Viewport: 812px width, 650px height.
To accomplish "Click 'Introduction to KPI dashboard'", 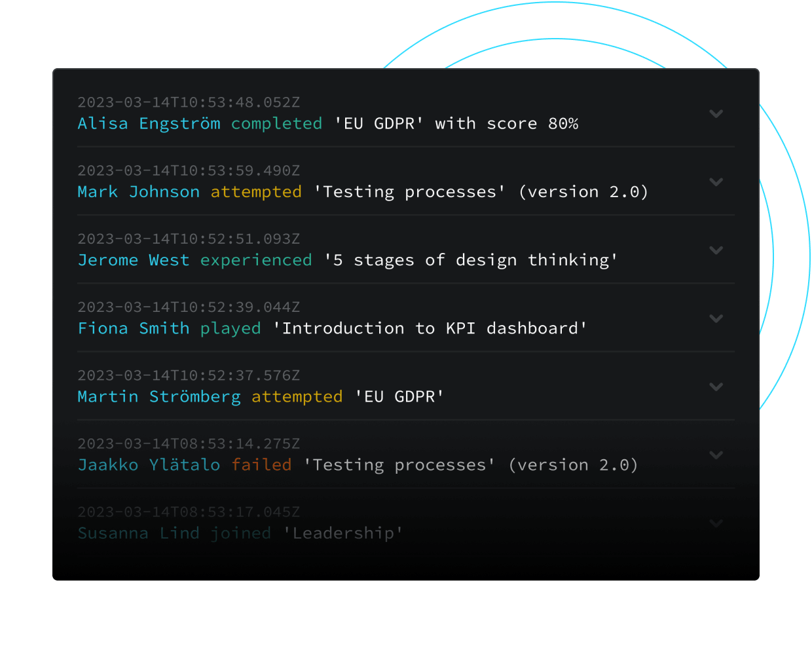I will (x=430, y=328).
